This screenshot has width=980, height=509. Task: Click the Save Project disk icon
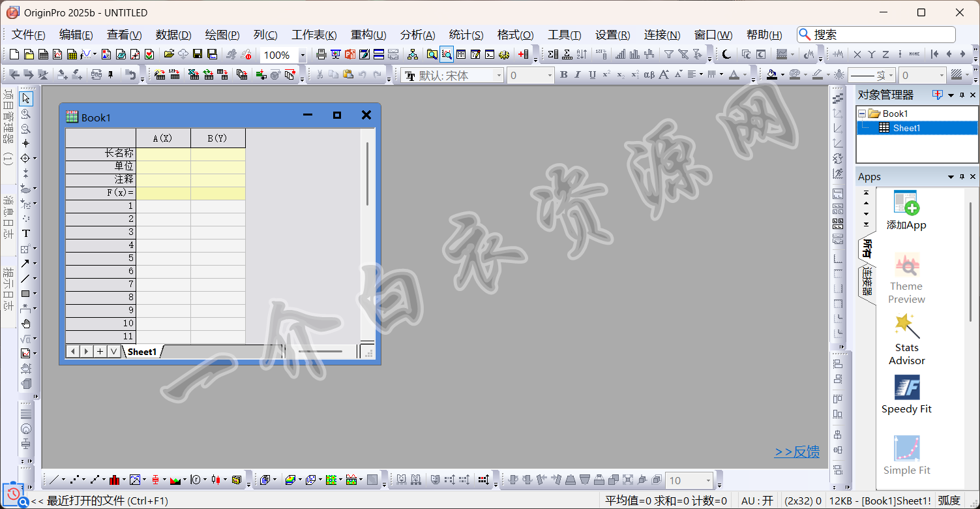198,54
